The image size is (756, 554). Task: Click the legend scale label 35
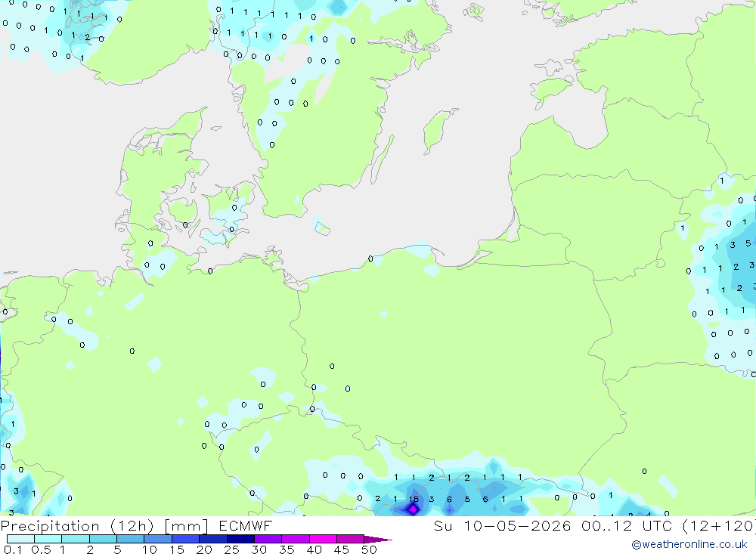[x=287, y=549]
